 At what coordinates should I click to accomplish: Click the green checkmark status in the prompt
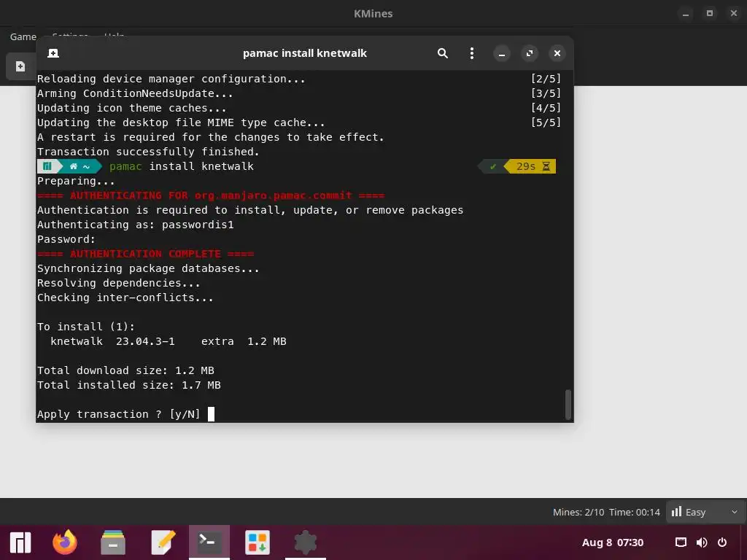[x=493, y=166]
